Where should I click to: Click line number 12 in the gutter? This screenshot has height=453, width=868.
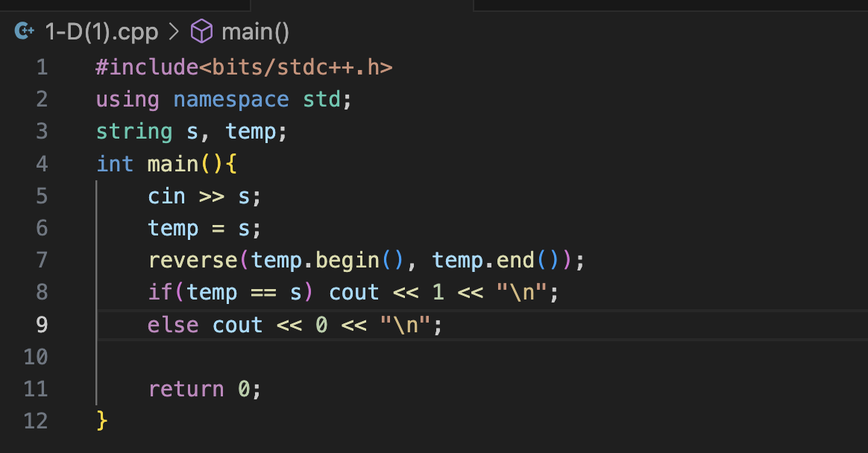click(36, 421)
